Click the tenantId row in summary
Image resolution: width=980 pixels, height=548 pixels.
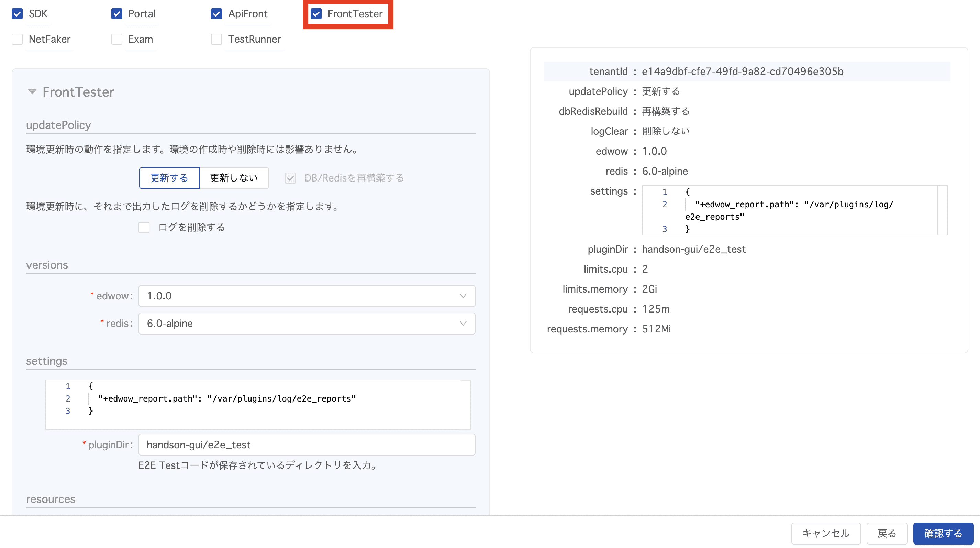746,72
